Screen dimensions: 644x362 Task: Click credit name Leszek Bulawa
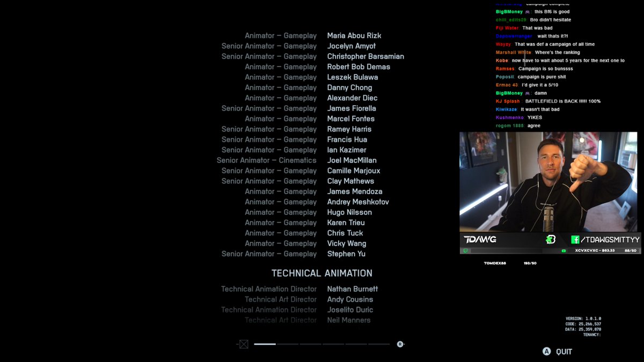click(353, 77)
